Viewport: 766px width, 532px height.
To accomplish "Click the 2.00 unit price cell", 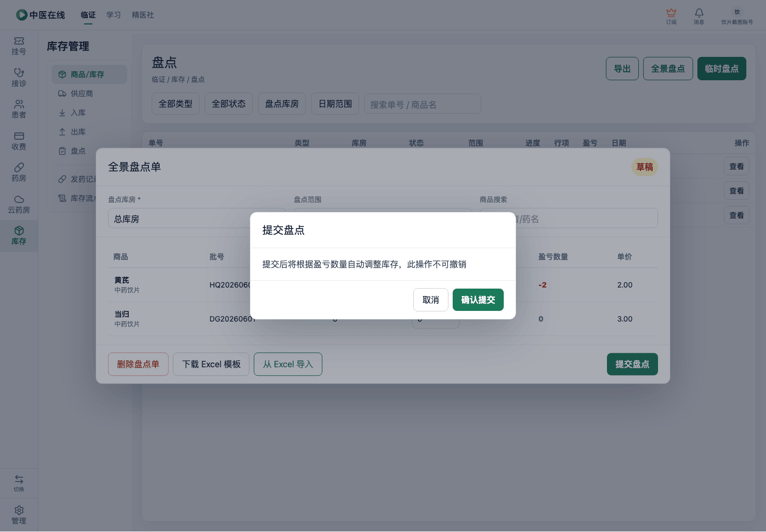I will click(x=625, y=285).
